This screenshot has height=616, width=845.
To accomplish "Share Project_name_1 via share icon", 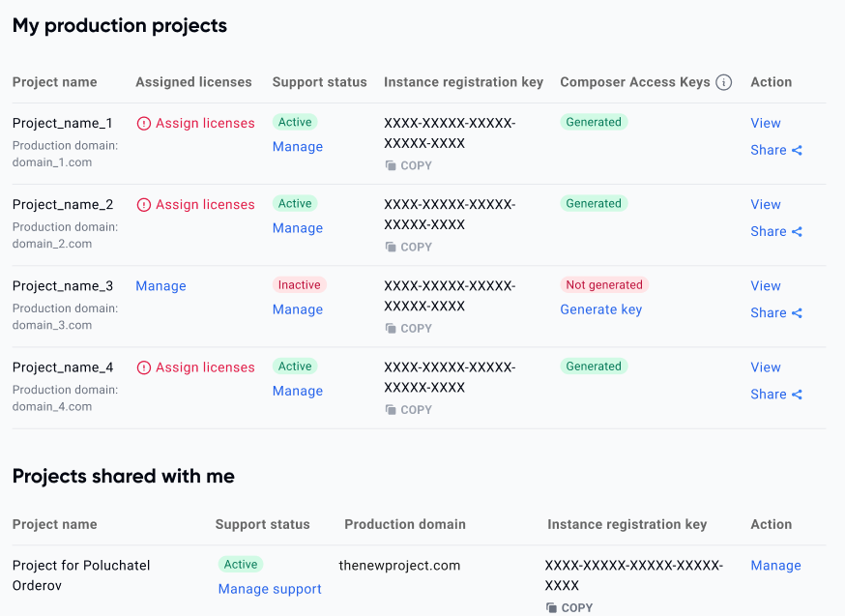I will 797,150.
